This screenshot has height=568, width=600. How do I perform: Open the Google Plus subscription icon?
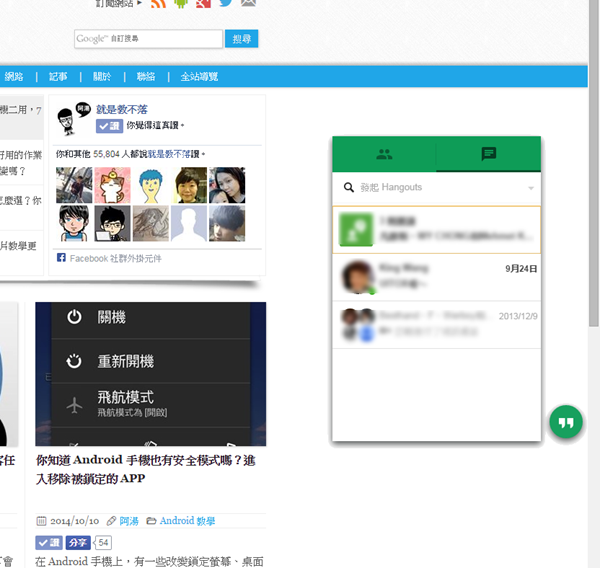click(x=204, y=3)
